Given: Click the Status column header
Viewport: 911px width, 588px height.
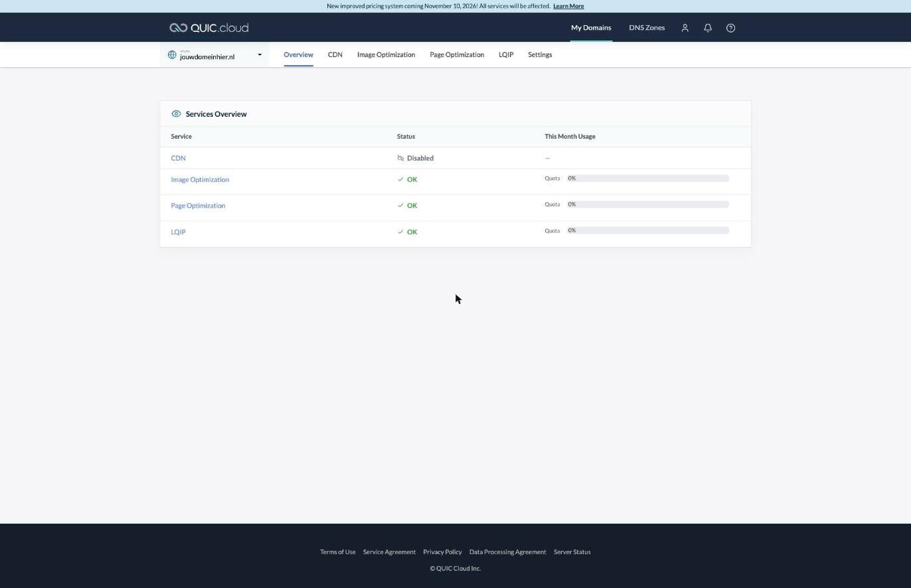Looking at the screenshot, I should pos(406,137).
